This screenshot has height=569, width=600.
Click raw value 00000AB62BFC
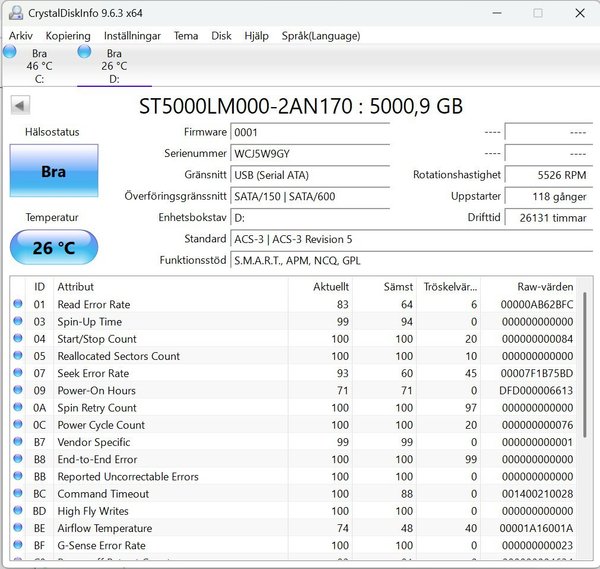536,305
